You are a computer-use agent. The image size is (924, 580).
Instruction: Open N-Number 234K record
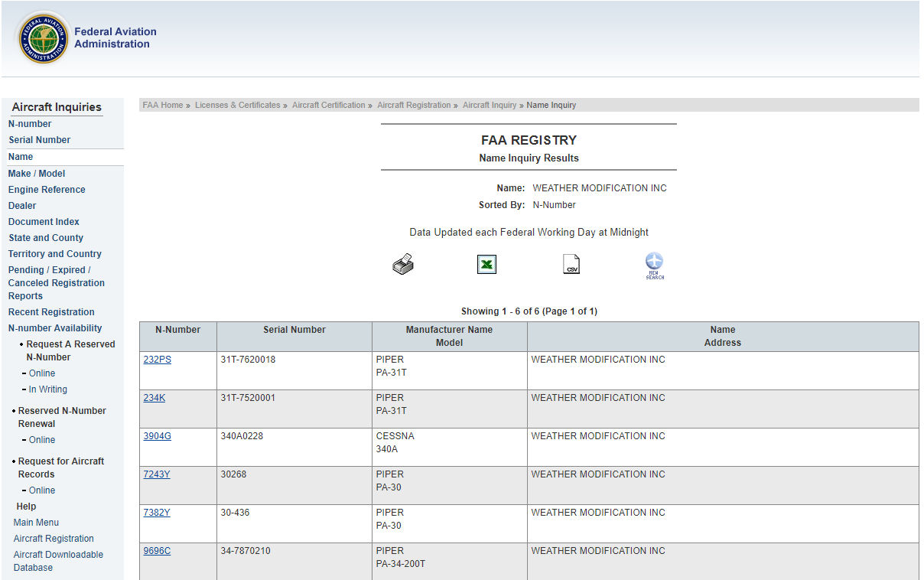155,398
